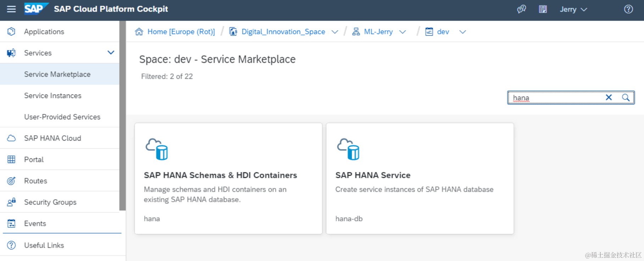
Task: Click the magnifier search icon
Action: 626,97
